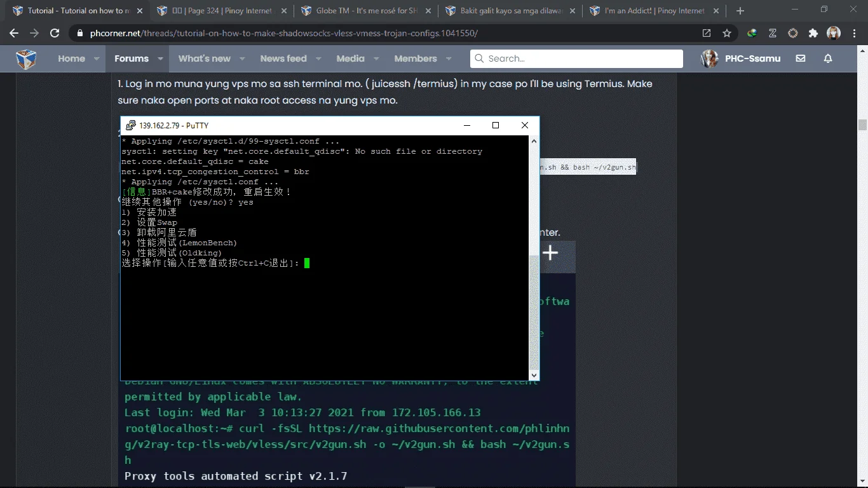Open Members in the navbar

(416, 58)
